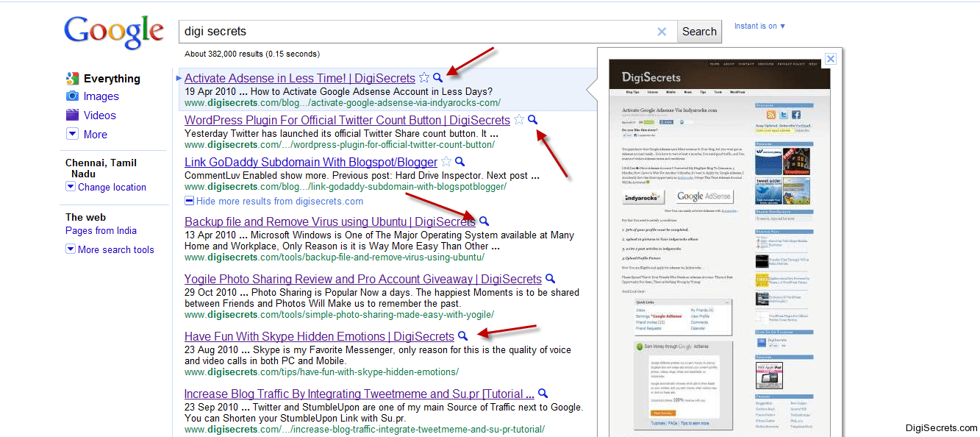Open Increase Blog Traffic Tweetmeme link
This screenshot has width=980, height=437.
[360, 394]
